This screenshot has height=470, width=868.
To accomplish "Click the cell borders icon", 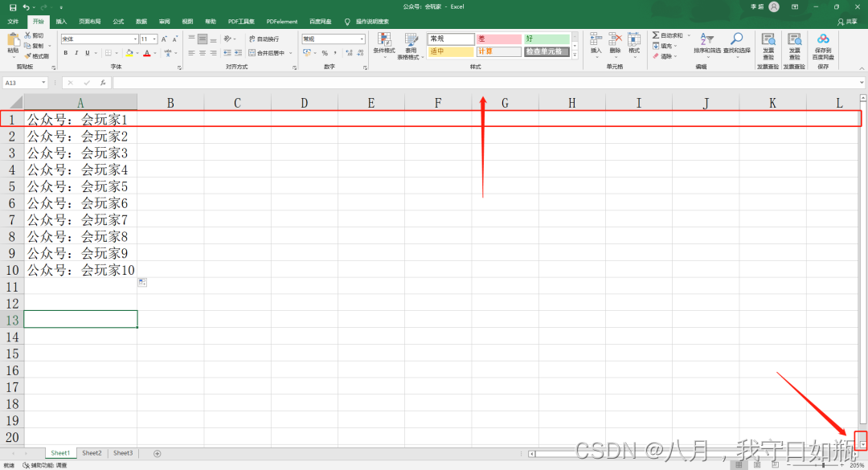I will 108,53.
